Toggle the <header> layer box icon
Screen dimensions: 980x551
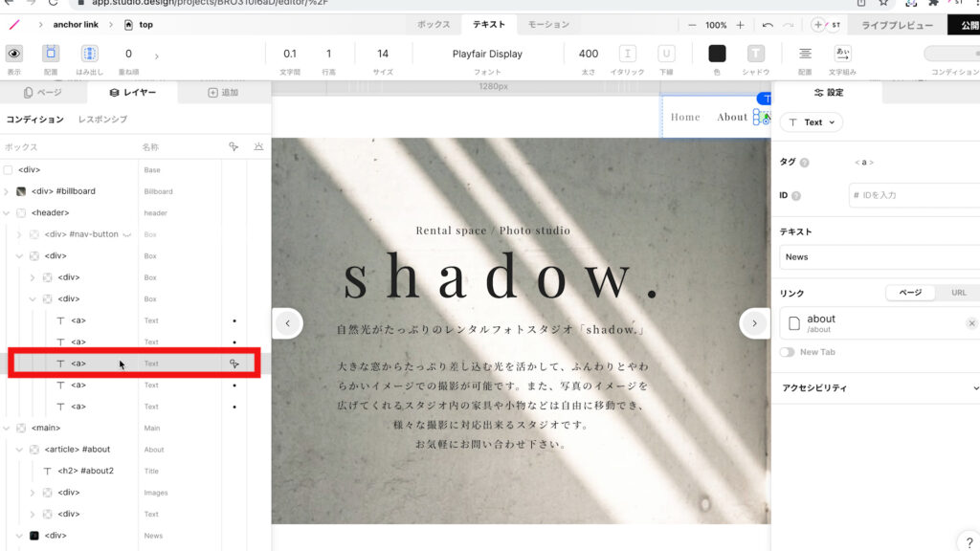[x=21, y=213]
